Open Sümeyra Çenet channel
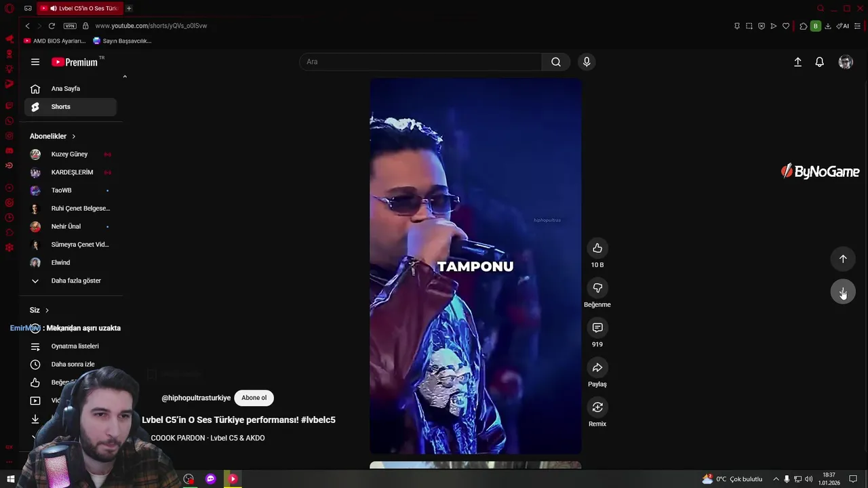The height and width of the screenshot is (488, 868). pos(71,245)
